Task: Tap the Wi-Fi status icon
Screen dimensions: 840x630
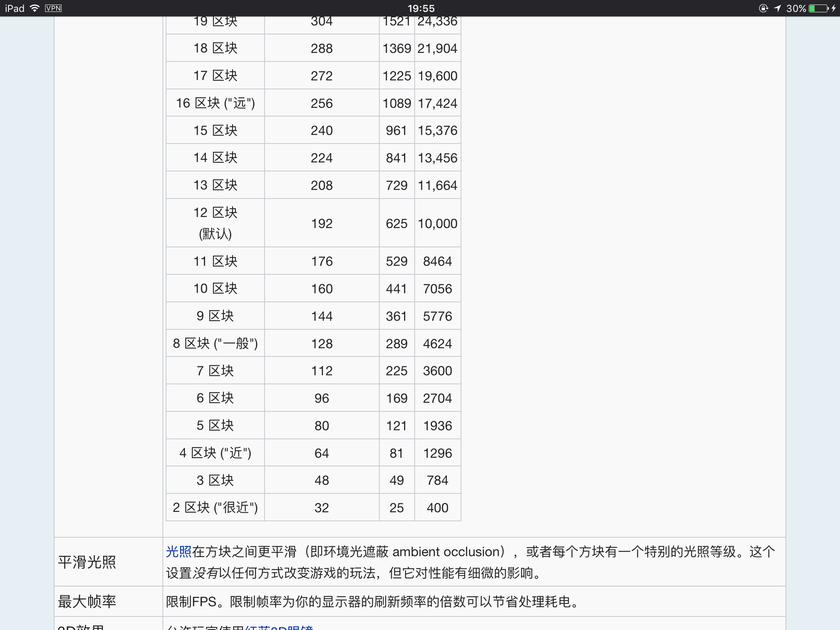Action: click(x=35, y=8)
